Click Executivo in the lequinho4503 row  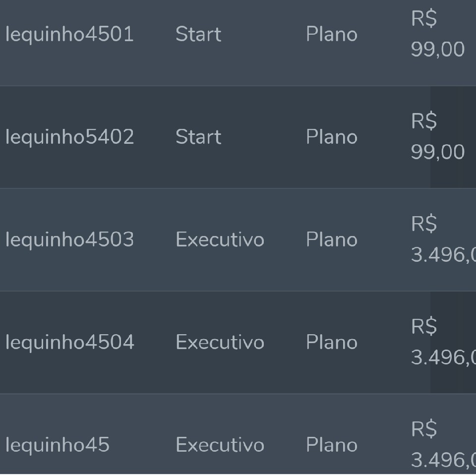220,239
